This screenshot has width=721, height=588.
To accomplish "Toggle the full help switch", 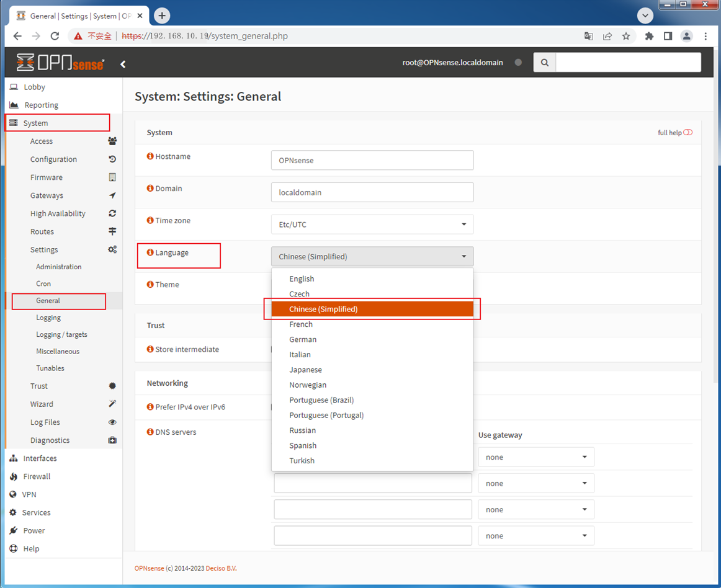I will [x=688, y=132].
